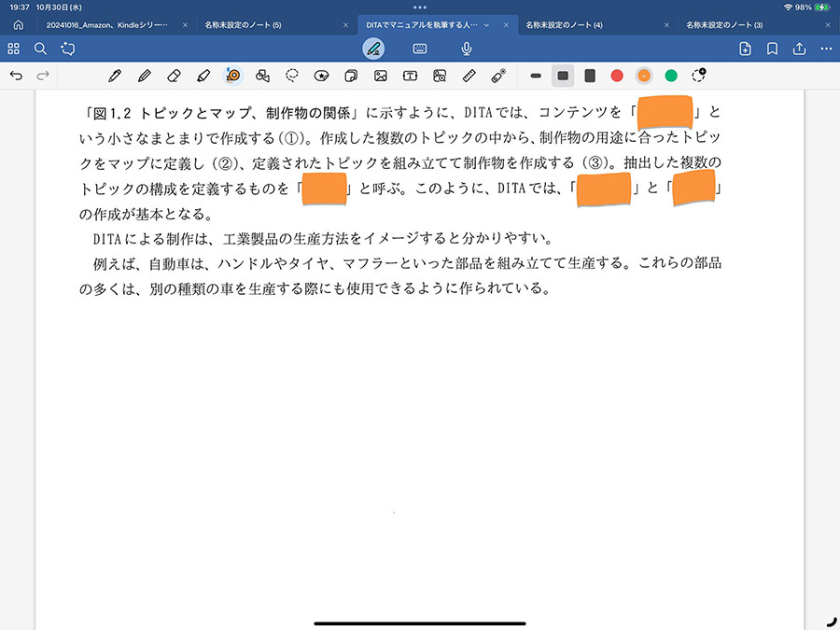
Task: Open the thumbnails grid view
Action: click(x=13, y=49)
